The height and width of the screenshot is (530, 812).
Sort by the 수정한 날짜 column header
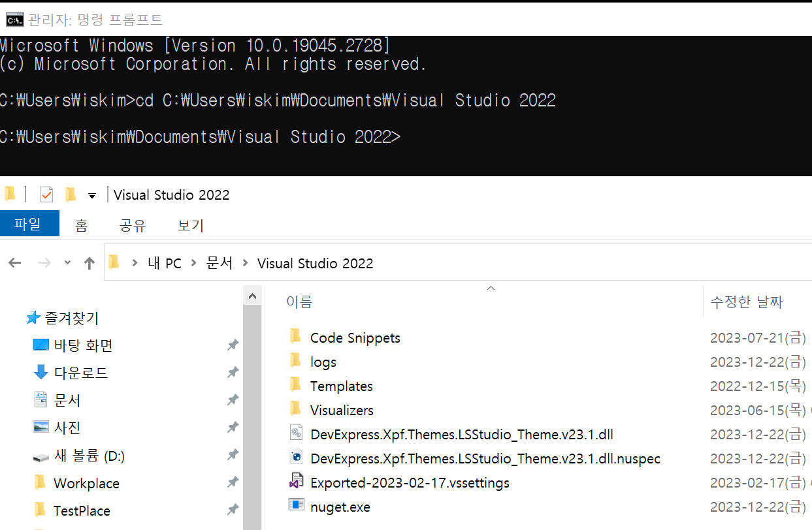tap(747, 302)
